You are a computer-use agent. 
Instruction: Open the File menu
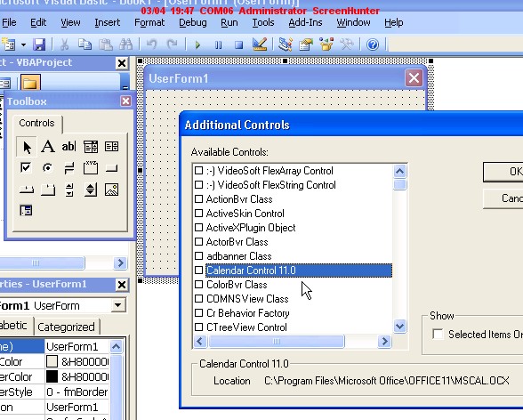click(x=9, y=22)
